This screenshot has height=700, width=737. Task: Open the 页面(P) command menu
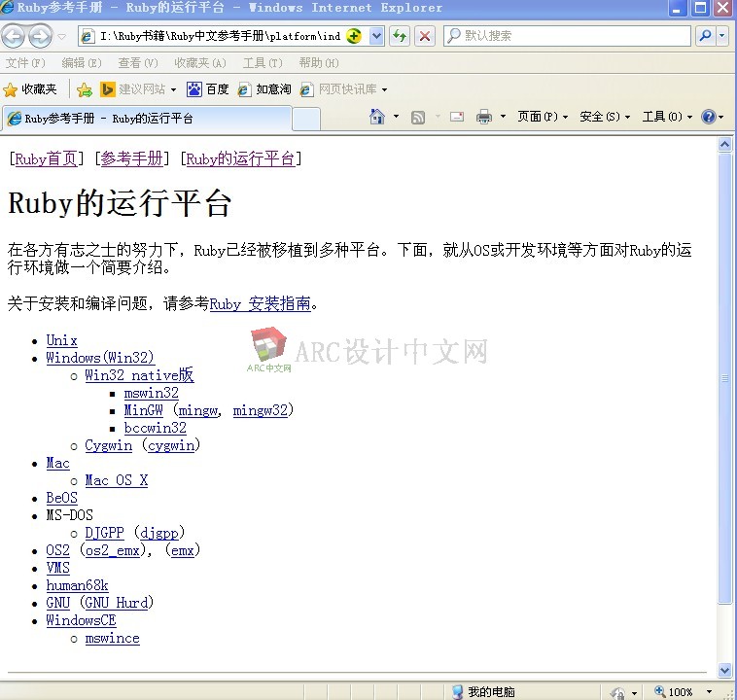coord(543,116)
